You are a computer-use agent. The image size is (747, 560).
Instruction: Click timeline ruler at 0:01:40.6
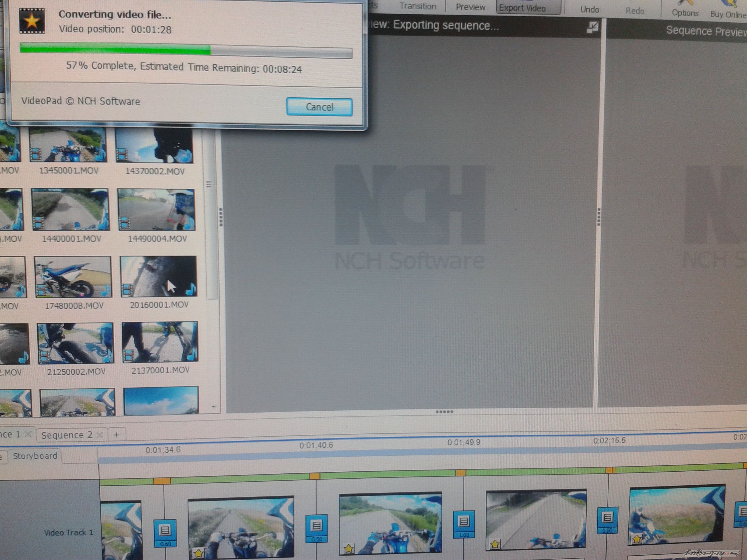click(x=316, y=445)
